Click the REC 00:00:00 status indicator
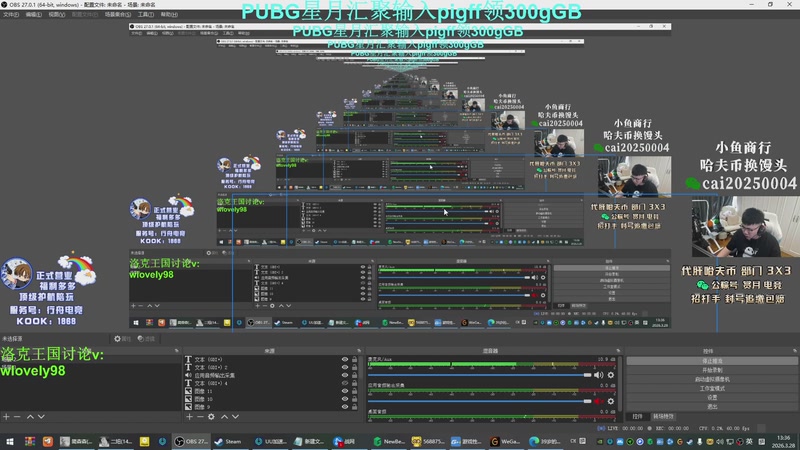This screenshot has height=450, width=800. [670, 429]
